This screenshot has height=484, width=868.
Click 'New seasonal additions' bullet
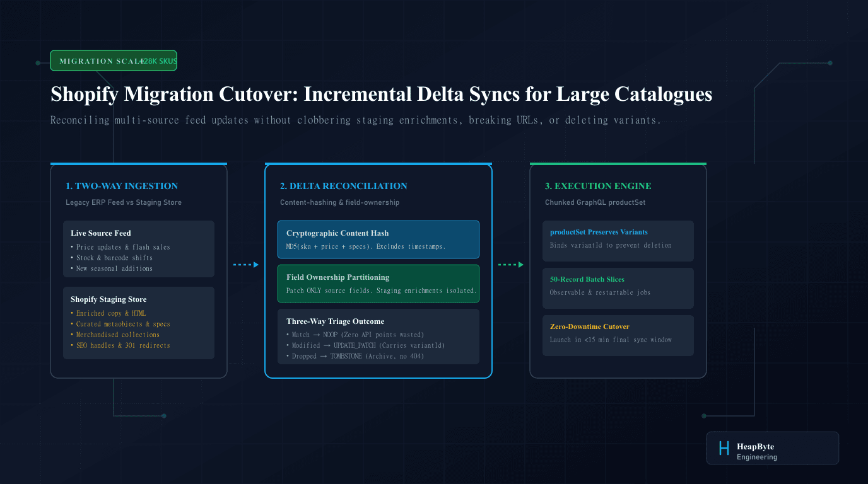click(x=112, y=268)
